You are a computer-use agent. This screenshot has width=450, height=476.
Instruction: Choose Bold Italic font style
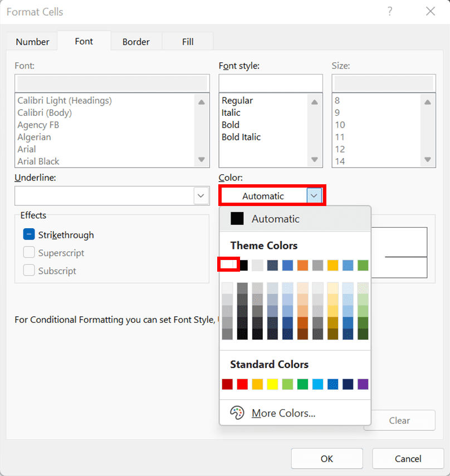tap(241, 137)
